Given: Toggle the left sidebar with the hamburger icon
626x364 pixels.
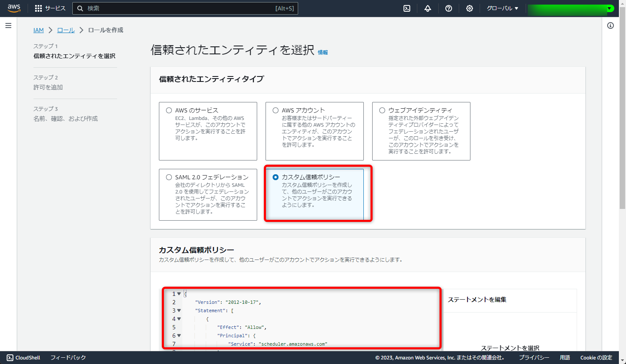Looking at the screenshot, I should click(x=8, y=25).
